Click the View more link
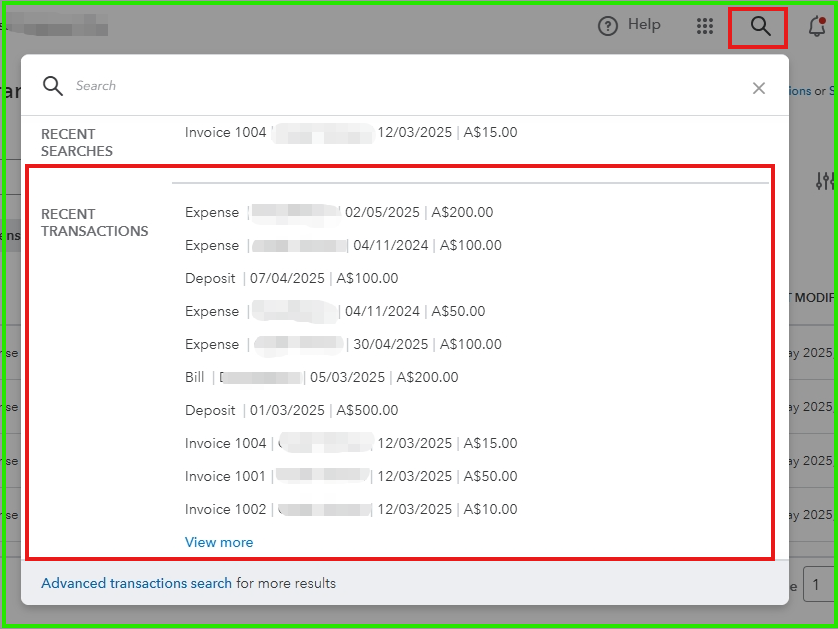The height and width of the screenshot is (629, 838). click(x=219, y=542)
